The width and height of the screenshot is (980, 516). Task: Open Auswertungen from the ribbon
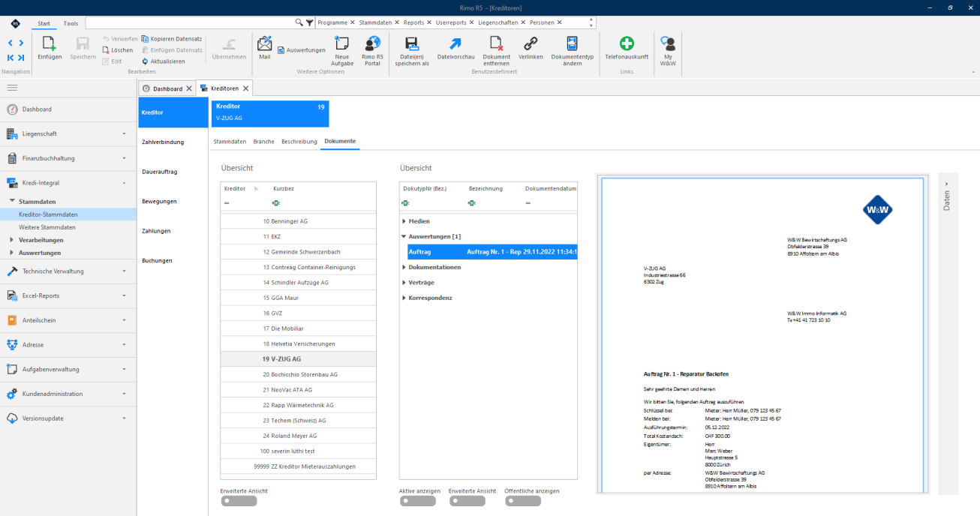pyautogui.click(x=301, y=50)
